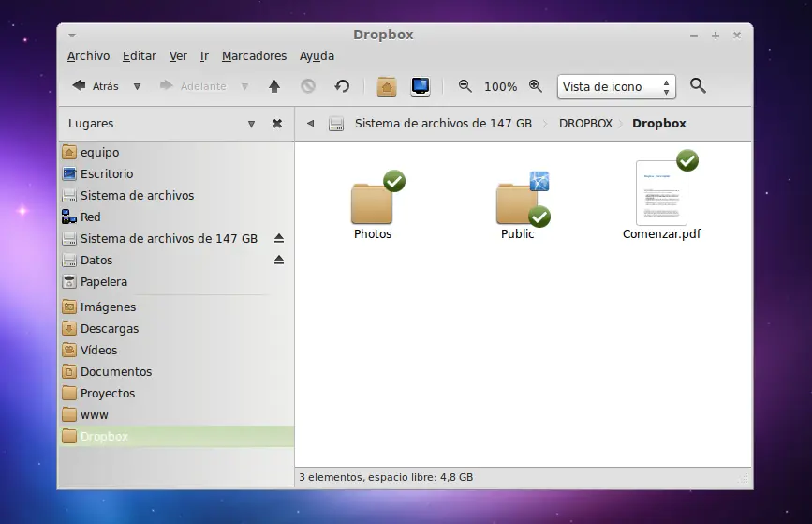Open Descargas bookmark

[176, 329]
